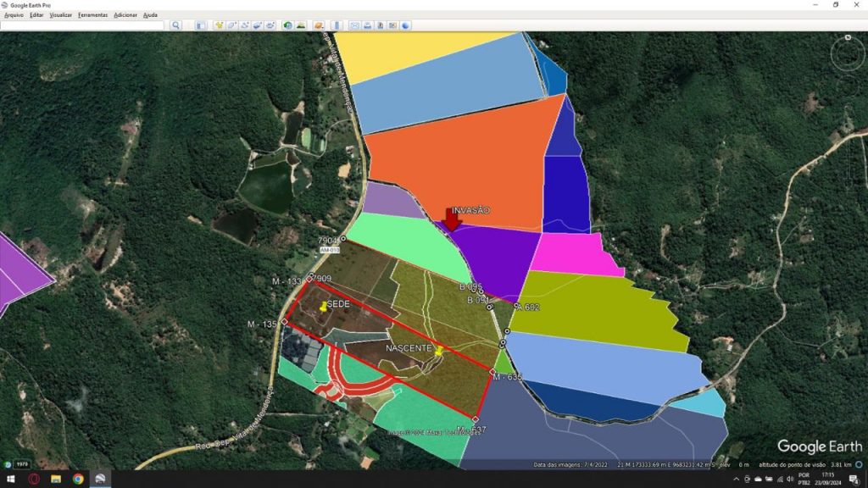
Task: Open Chrome from the Windows taskbar
Action: pos(78,479)
